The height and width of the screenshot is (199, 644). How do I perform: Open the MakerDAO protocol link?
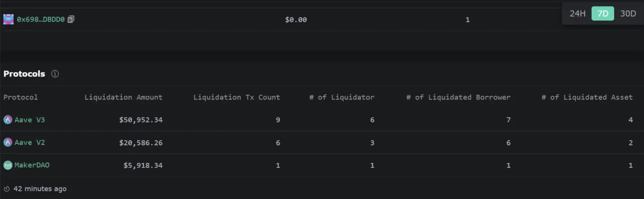32,165
